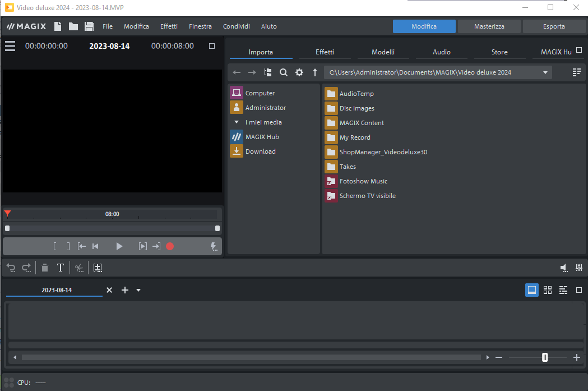Select the Audio tab
The height and width of the screenshot is (391, 588).
pos(441,52)
